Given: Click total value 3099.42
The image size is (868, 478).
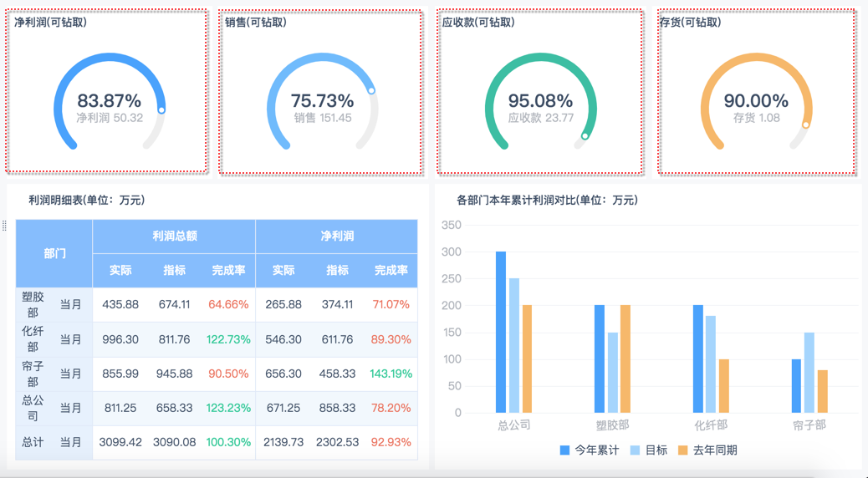Looking at the screenshot, I should [x=120, y=442].
